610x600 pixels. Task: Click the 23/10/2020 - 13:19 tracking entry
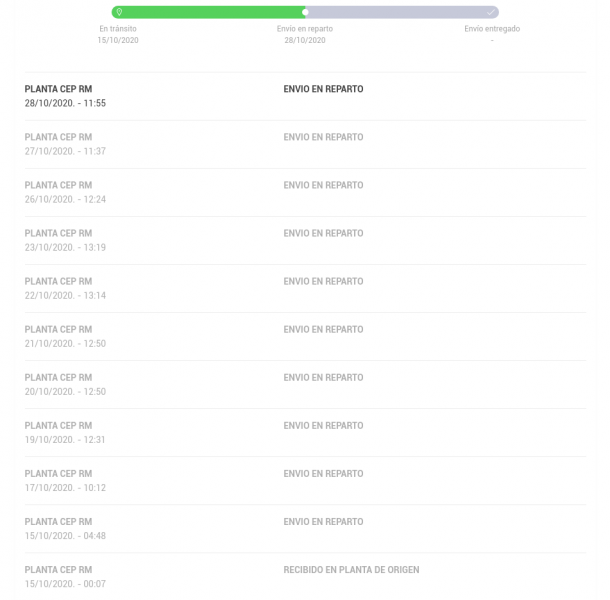305,240
